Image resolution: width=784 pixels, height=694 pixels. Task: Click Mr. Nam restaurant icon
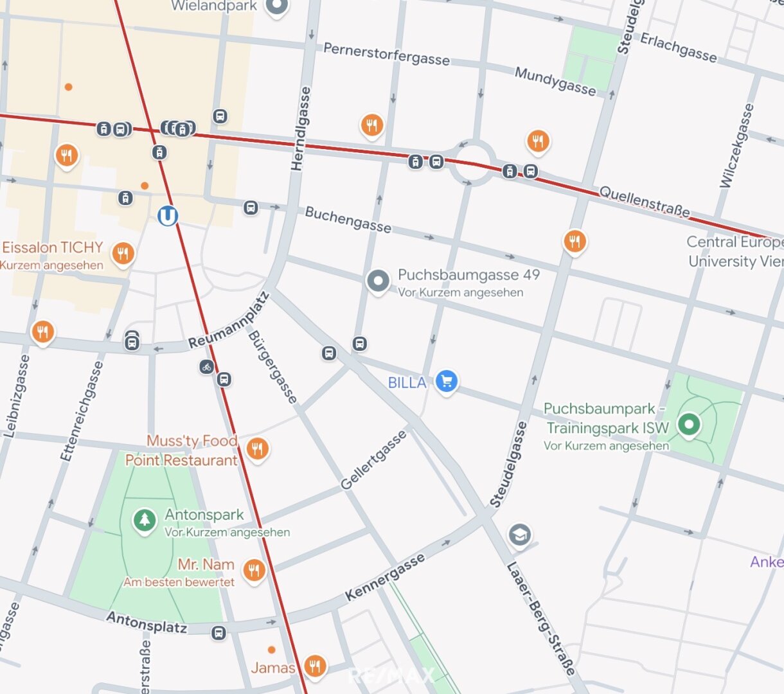pyautogui.click(x=254, y=570)
